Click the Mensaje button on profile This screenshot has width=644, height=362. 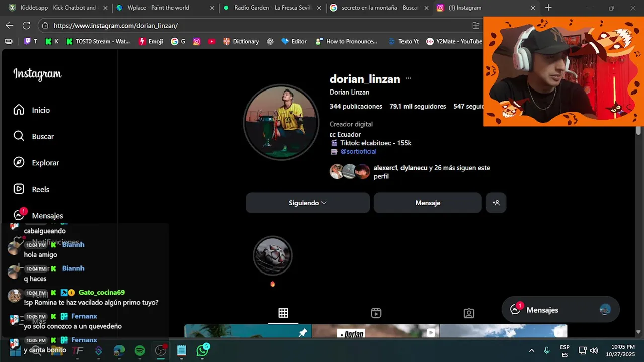point(428,203)
